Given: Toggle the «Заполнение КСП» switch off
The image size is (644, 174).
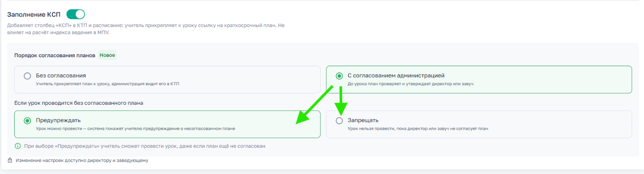Looking at the screenshot, I should (x=76, y=15).
